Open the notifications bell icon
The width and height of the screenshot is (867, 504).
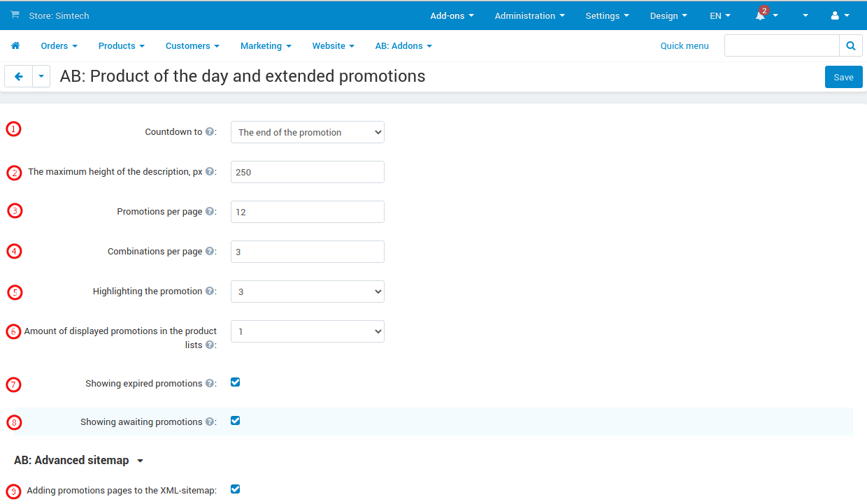761,15
